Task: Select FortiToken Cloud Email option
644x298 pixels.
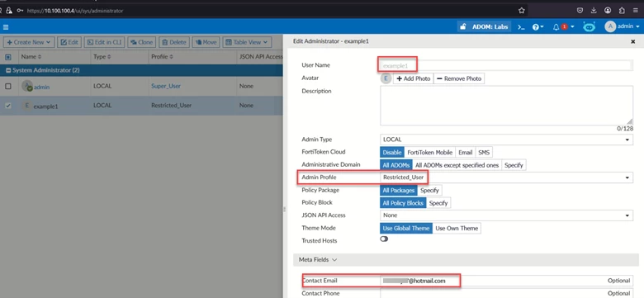Action: tap(466, 152)
